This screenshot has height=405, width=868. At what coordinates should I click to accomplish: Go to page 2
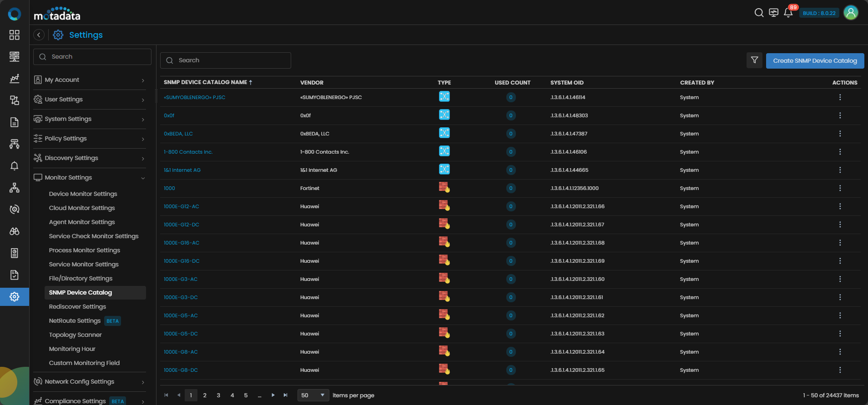coord(205,395)
